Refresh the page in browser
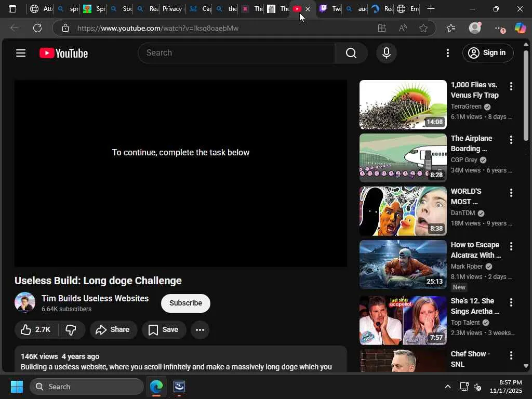This screenshot has height=399, width=532. tap(37, 28)
